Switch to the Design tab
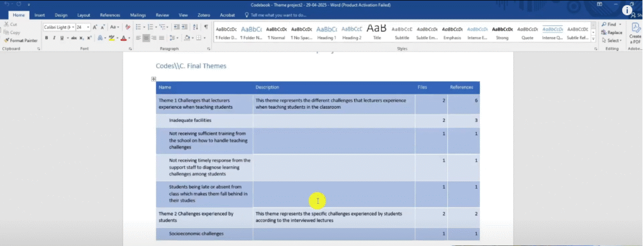The image size is (644, 246). pyautogui.click(x=61, y=15)
